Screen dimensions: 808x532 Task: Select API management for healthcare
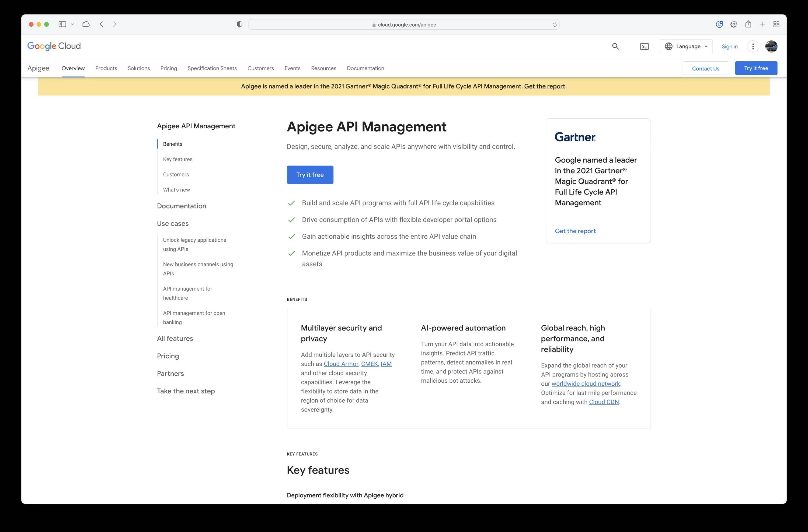tap(187, 293)
